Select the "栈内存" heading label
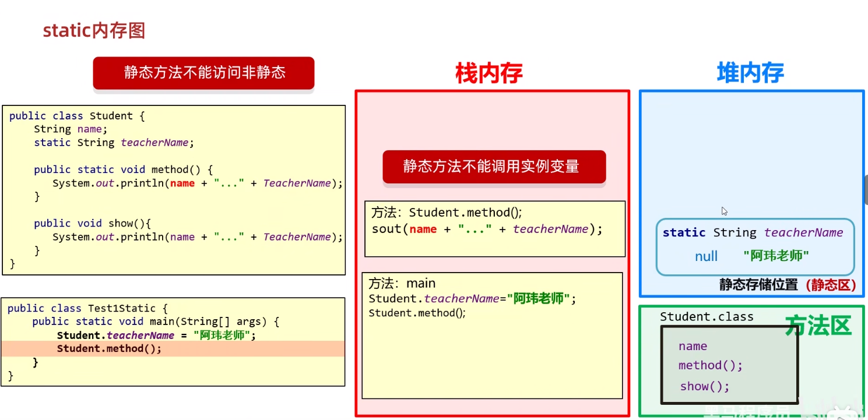 [x=488, y=73]
